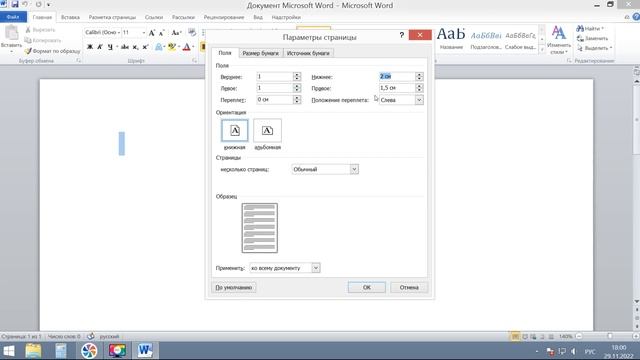Open font size 11 dropdown
This screenshot has height=360, width=640.
[x=144, y=32]
